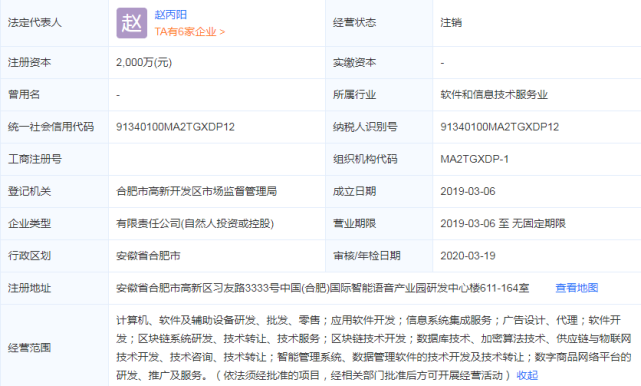Click the 行政区划 label cell
Image resolution: width=641 pixels, height=386 pixels.
[54, 256]
